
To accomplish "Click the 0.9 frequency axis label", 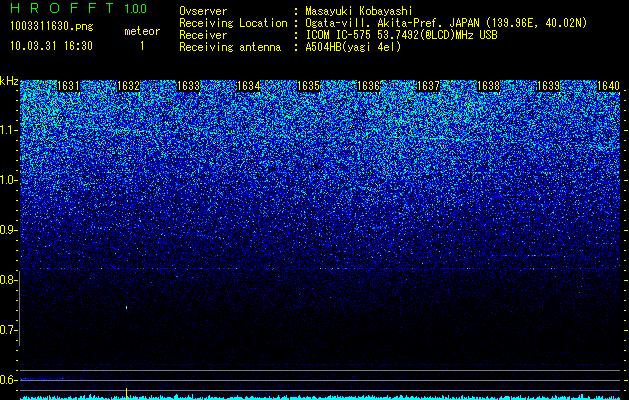I will 9,230.
